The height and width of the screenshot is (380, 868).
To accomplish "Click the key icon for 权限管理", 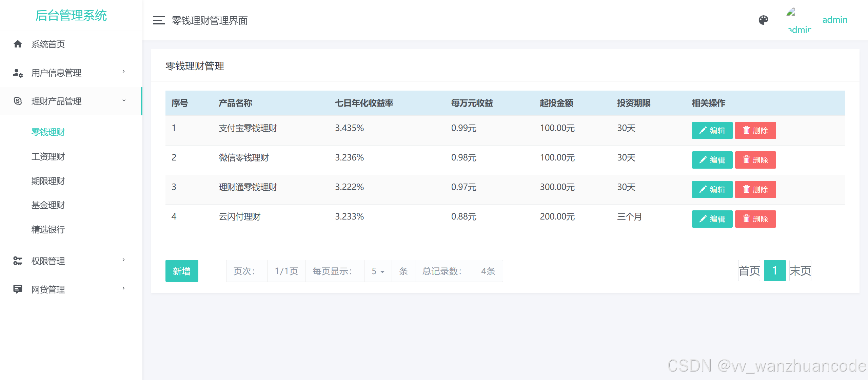I will pos(18,261).
